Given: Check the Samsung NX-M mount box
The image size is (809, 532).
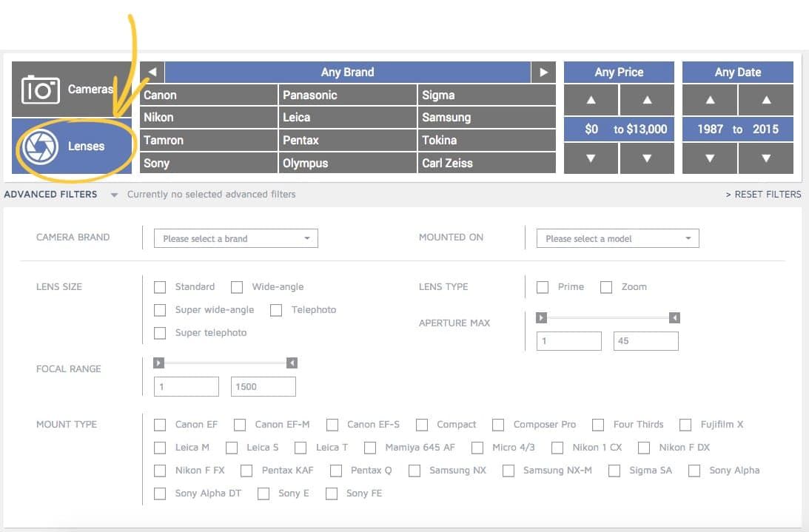Looking at the screenshot, I should pyautogui.click(x=508, y=471).
